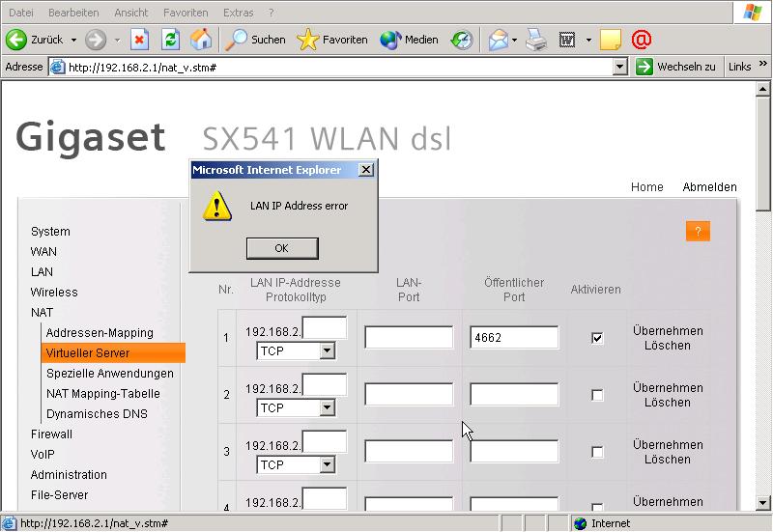Click the warning triangle in the dialog
Image resolution: width=773 pixels, height=532 pixels.
tap(216, 206)
